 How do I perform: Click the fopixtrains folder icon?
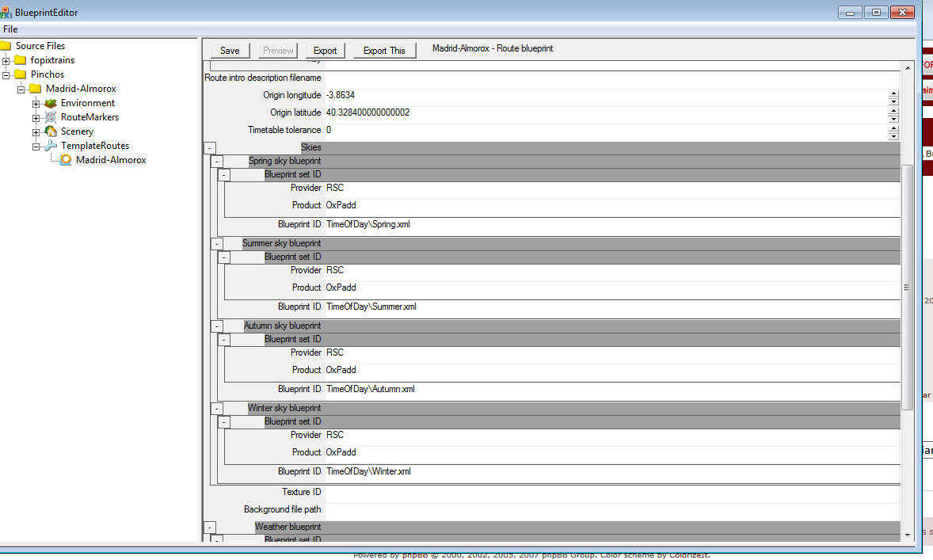(20, 60)
